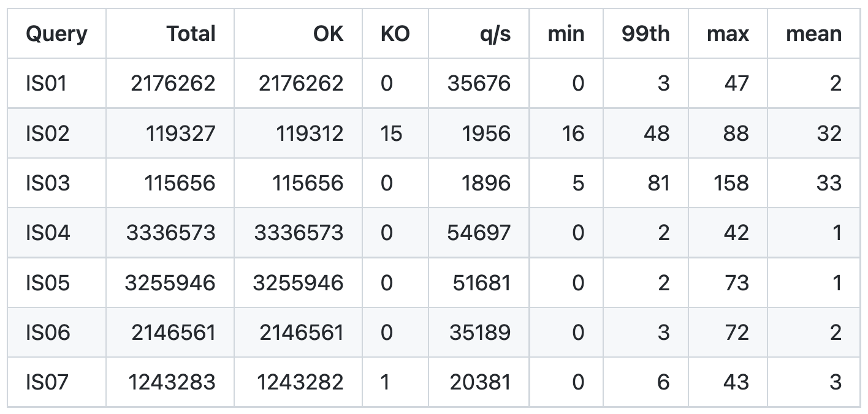Viewport: 868px width, 414px height.
Task: Select the IS05 row label
Action: click(47, 283)
